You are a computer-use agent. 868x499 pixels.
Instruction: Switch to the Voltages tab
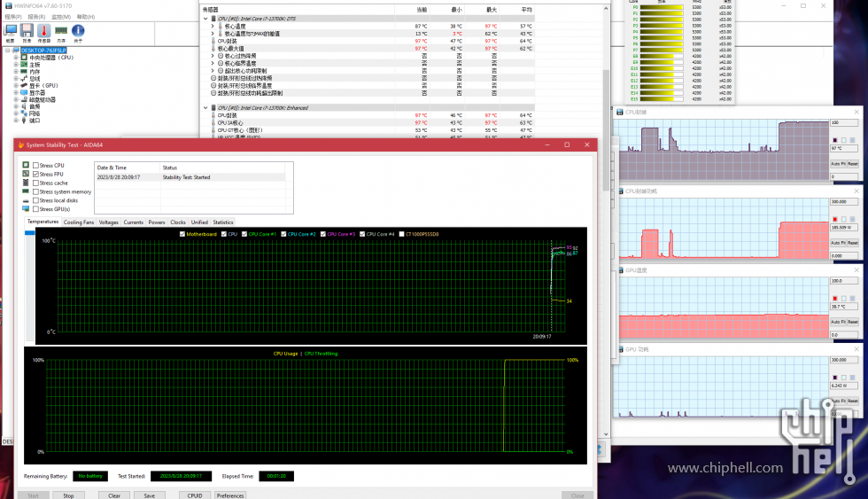(108, 222)
